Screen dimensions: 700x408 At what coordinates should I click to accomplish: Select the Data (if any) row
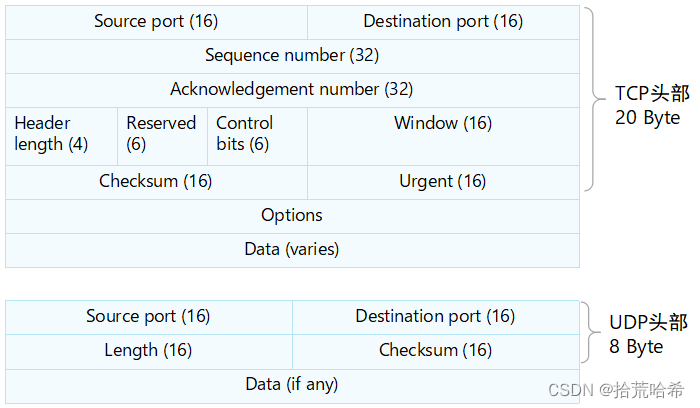coord(292,384)
